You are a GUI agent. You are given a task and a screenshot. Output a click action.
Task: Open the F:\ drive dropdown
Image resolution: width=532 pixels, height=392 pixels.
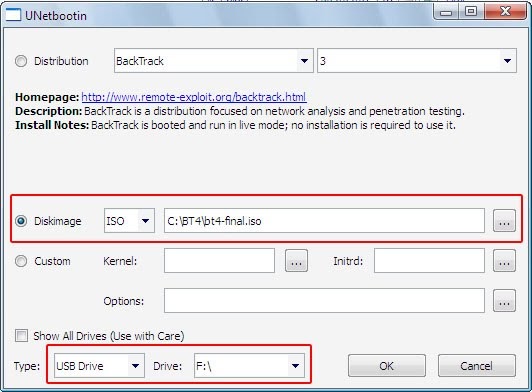(x=249, y=366)
